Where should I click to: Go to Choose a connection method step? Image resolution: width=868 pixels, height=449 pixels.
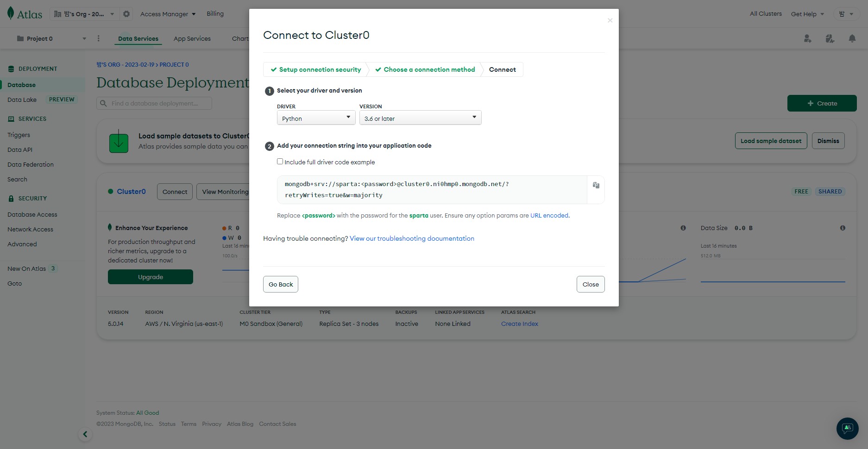pyautogui.click(x=425, y=69)
